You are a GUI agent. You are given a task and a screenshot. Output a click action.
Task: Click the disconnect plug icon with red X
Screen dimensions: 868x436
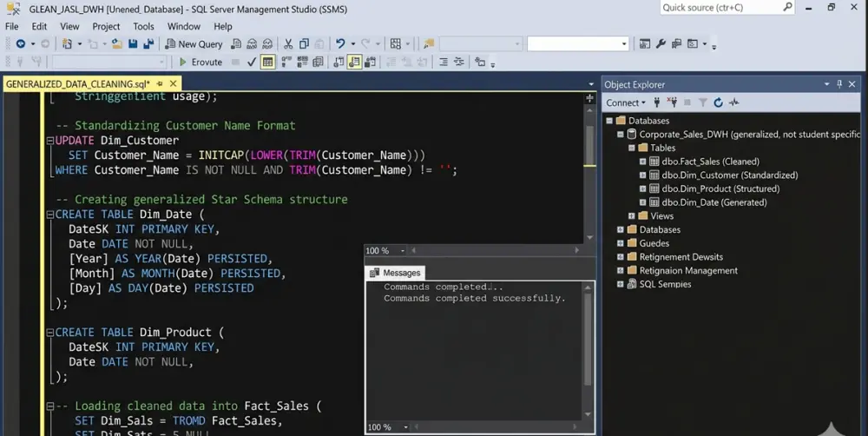tap(672, 102)
